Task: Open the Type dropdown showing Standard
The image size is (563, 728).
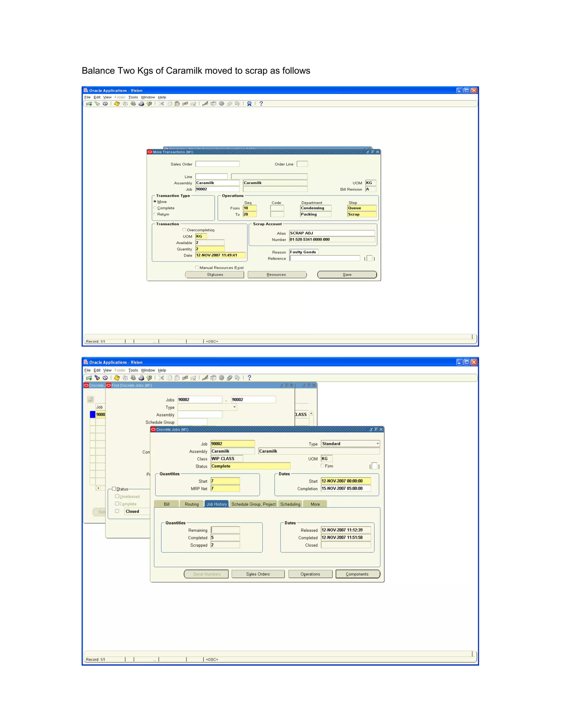Action: tap(377, 444)
